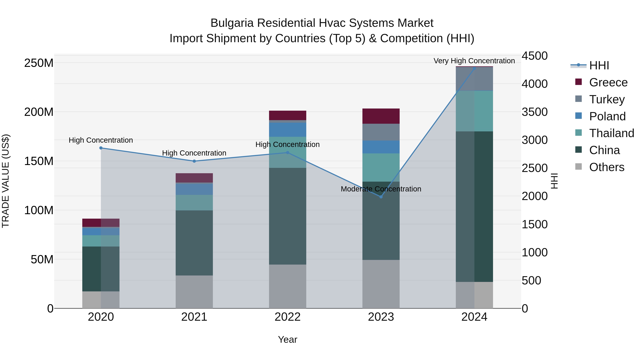Image resolution: width=644 pixels, height=362 pixels.
Task: Select the 2020 HHI data point
Action: coord(101,148)
